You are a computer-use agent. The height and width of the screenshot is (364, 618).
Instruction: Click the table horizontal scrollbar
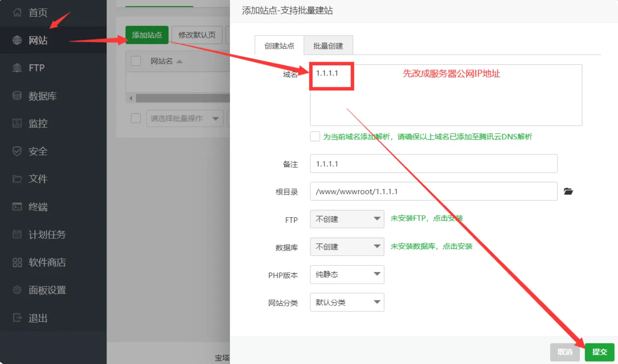click(183, 98)
